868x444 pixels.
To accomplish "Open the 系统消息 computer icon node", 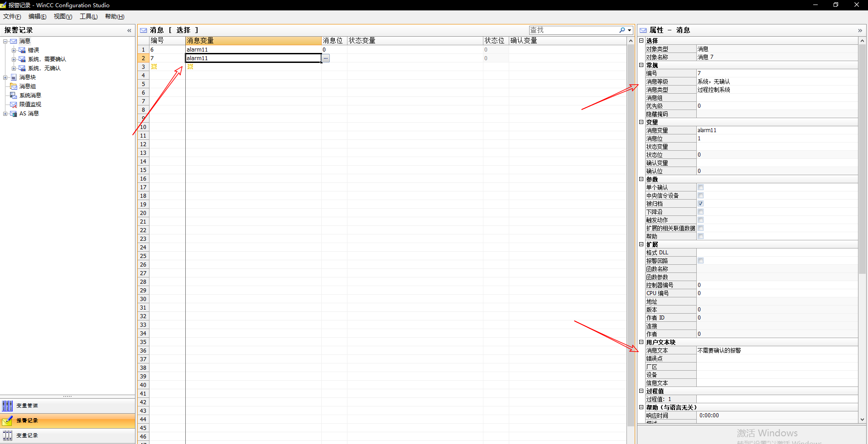I will pyautogui.click(x=14, y=95).
